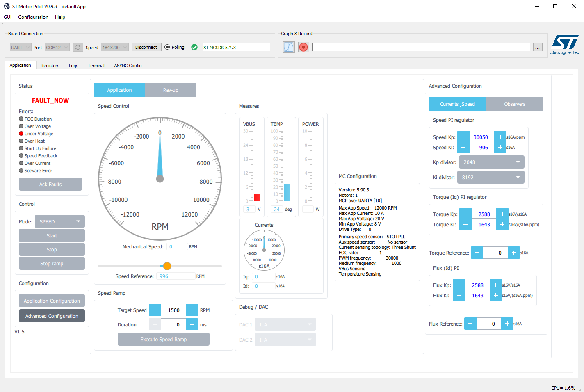This screenshot has height=392, width=584.
Task: Decrease Target Speed with minus button
Action: tap(155, 310)
